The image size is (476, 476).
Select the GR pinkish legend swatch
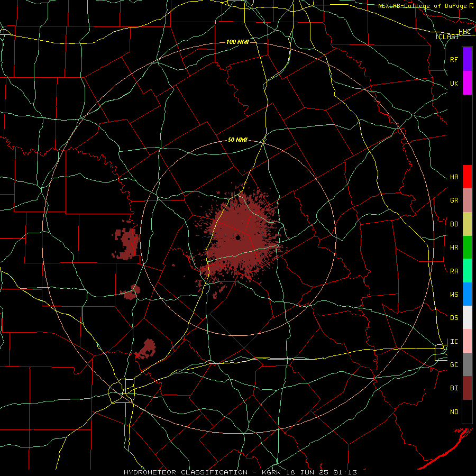(x=467, y=200)
